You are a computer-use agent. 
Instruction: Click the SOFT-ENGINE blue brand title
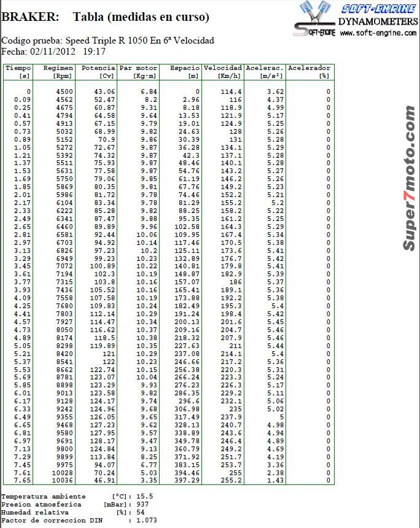378,9
